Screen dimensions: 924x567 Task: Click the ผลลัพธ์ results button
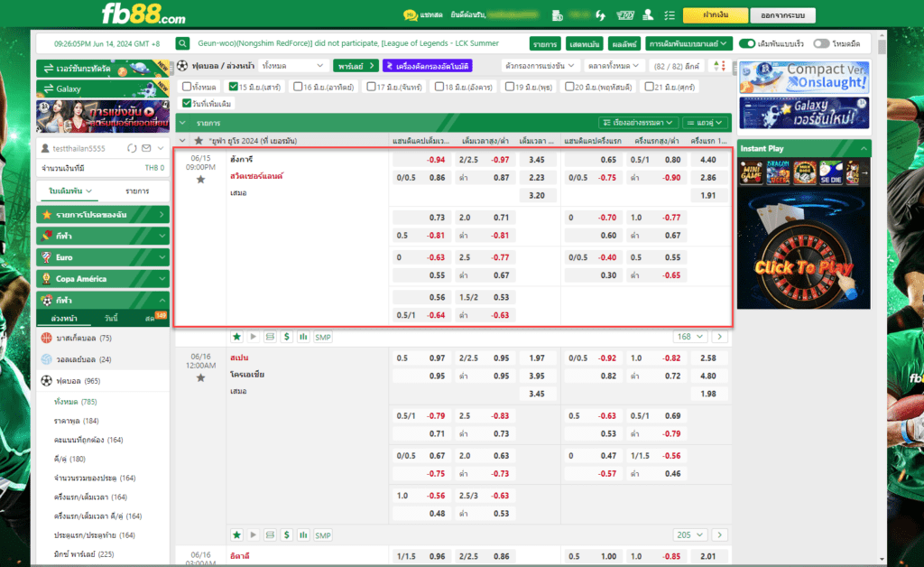coord(624,43)
